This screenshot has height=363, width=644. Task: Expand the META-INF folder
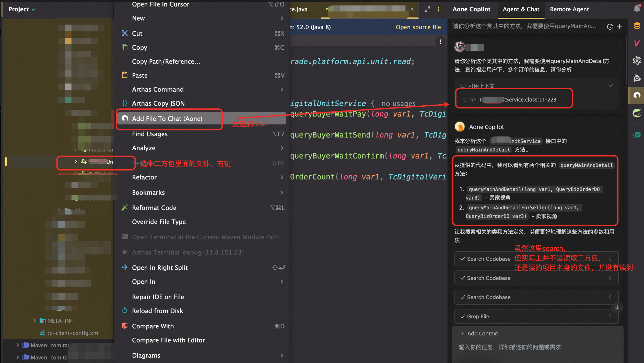pos(34,320)
